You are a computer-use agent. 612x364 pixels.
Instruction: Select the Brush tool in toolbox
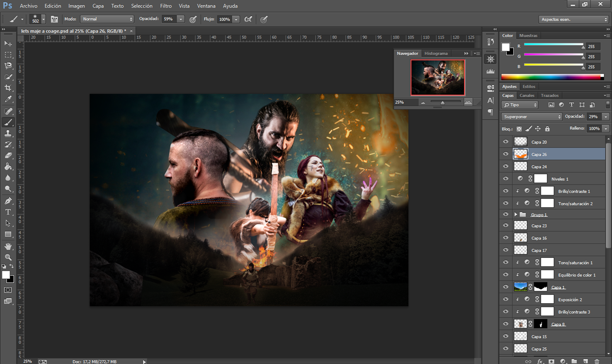click(8, 122)
